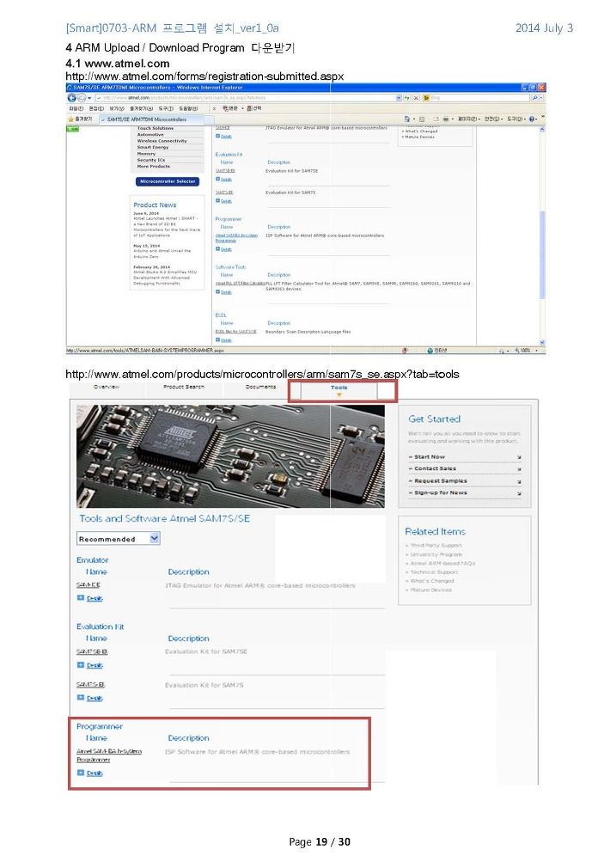
Task: Click Wireless Connectivity in sidebar
Action: [x=162, y=141]
